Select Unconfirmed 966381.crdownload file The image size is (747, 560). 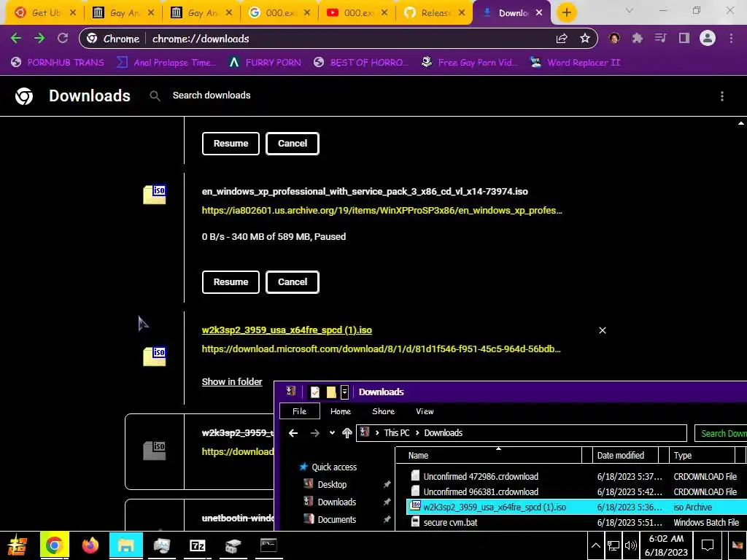click(481, 492)
